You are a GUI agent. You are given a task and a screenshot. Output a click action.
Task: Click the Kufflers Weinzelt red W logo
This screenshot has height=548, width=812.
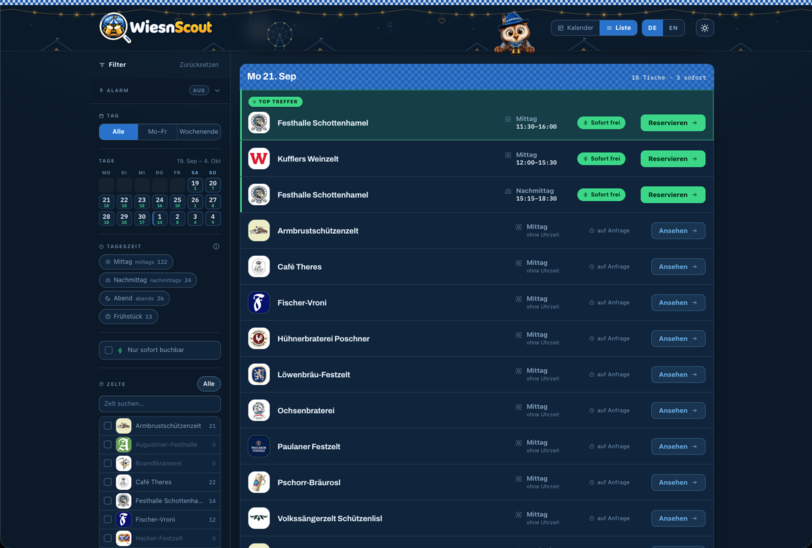(x=259, y=158)
